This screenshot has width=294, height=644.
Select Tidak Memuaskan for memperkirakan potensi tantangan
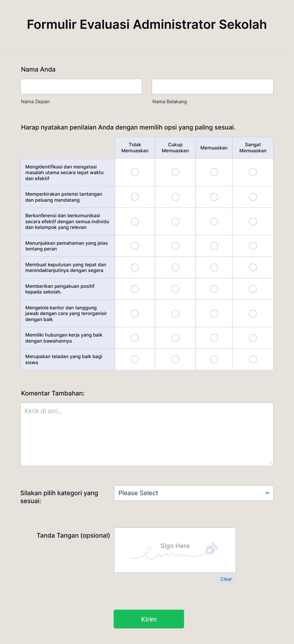pyautogui.click(x=135, y=197)
